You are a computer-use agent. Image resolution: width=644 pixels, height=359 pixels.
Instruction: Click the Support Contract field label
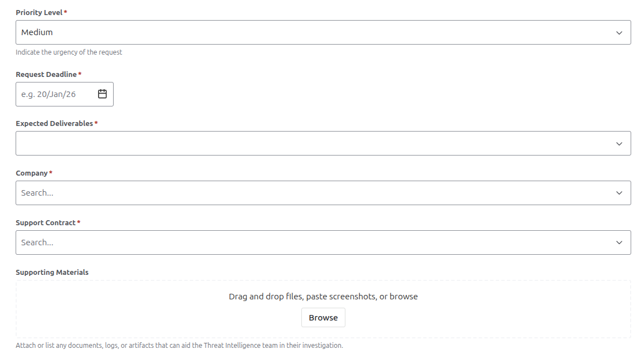(46, 222)
